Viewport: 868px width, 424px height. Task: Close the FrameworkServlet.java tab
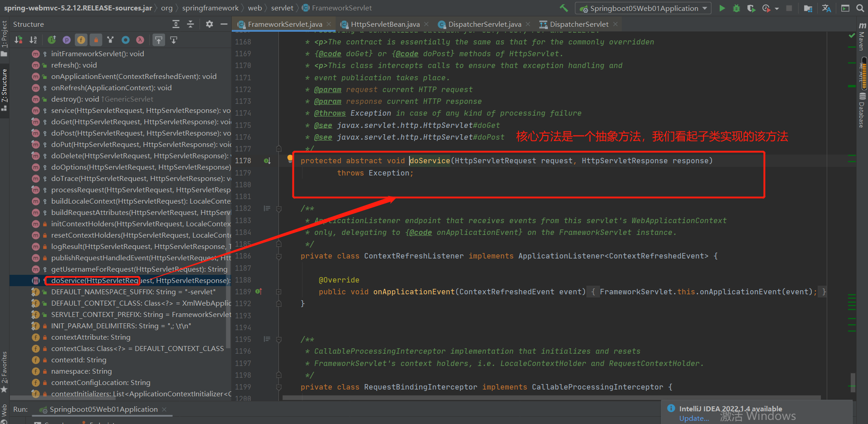click(329, 24)
